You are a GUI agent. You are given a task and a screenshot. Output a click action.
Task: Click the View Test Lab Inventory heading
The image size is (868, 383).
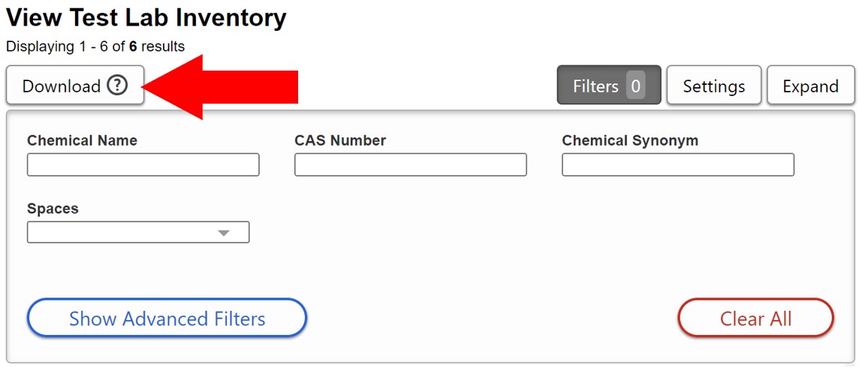click(x=146, y=18)
